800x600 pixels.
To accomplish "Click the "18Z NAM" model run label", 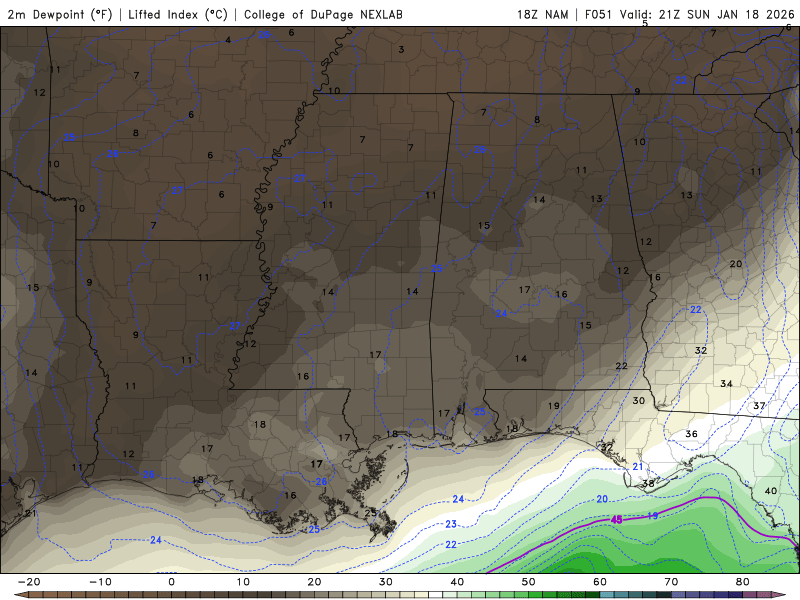I will 542,14.
